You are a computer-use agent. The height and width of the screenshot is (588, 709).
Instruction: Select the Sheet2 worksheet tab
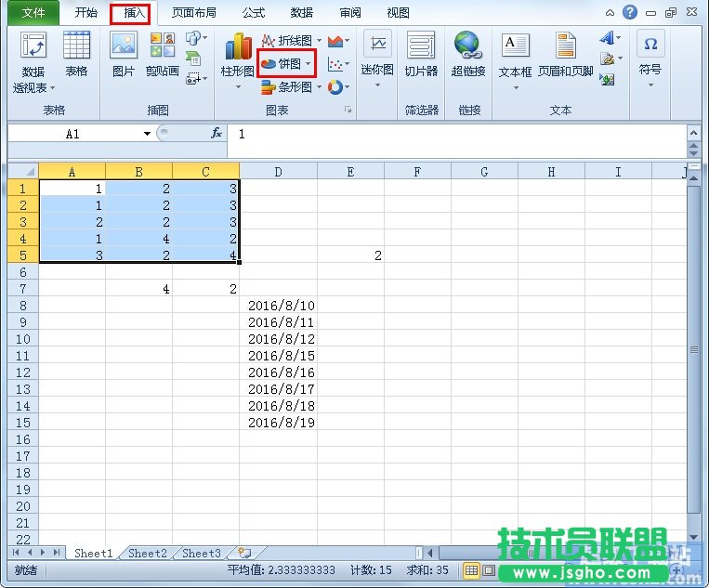click(x=148, y=554)
